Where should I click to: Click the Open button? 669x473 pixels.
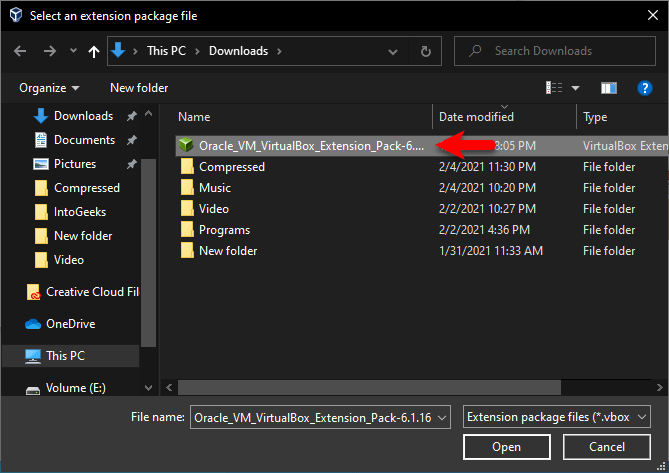pos(506,447)
